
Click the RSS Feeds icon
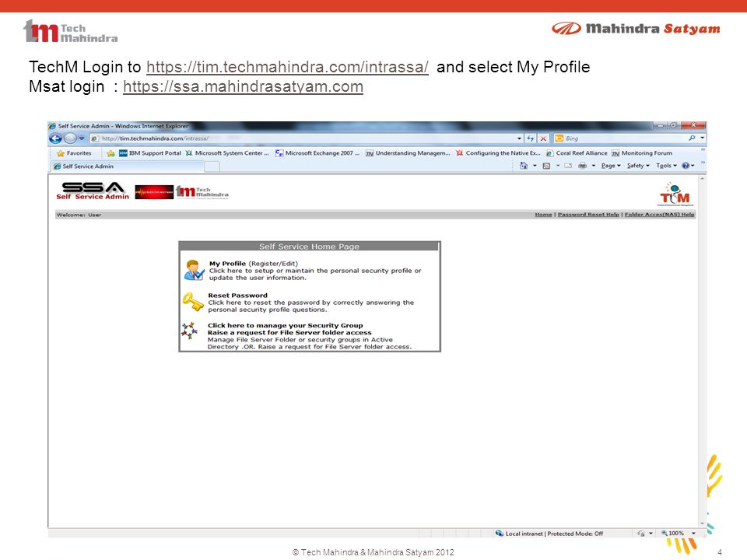[546, 166]
